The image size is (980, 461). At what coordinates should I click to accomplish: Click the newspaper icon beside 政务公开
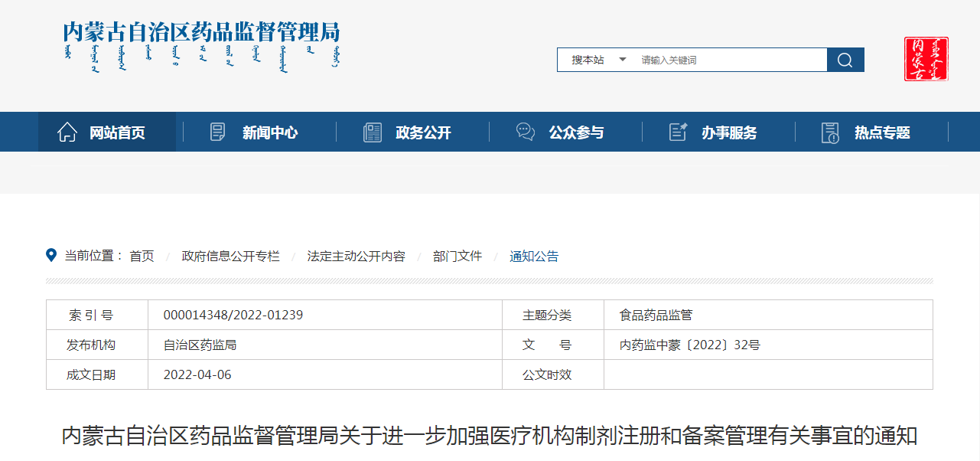point(373,132)
